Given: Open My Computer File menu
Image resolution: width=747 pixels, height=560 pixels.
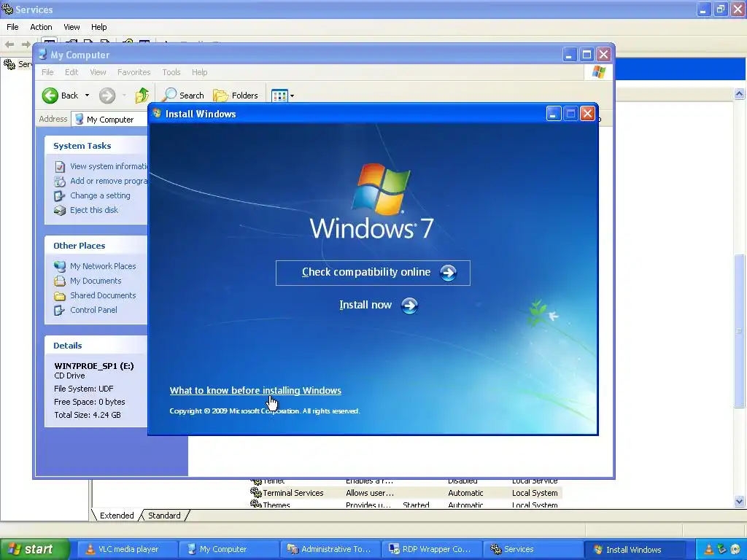Looking at the screenshot, I should [47, 72].
